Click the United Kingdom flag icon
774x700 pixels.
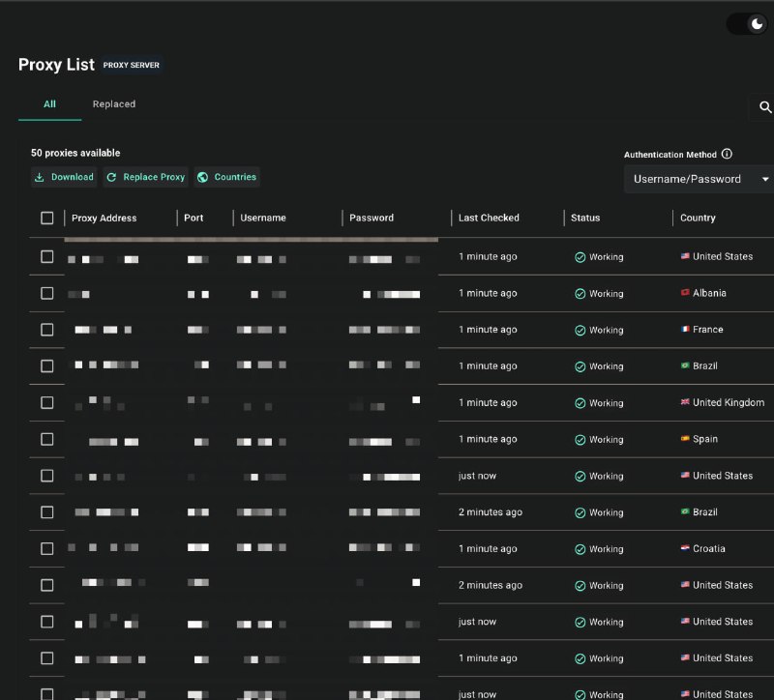(x=685, y=402)
